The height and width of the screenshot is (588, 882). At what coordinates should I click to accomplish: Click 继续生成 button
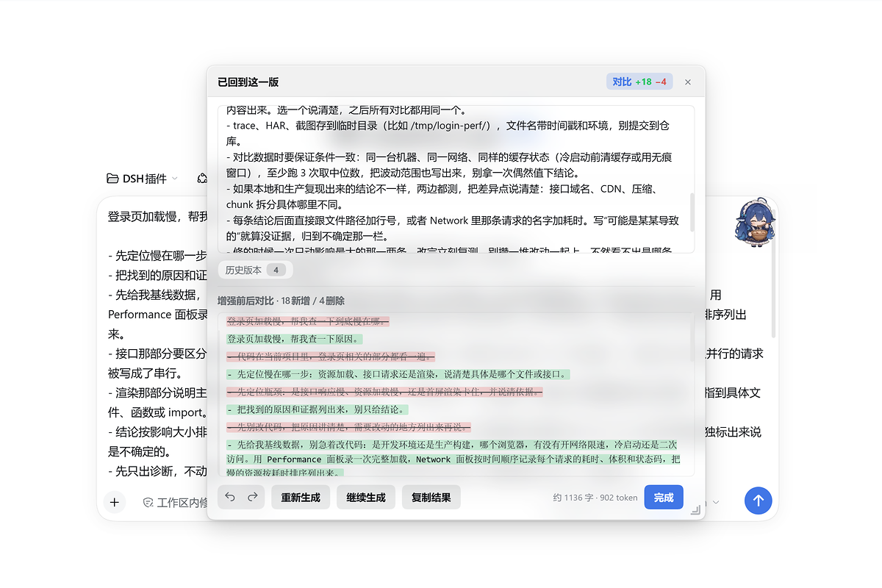click(x=366, y=498)
